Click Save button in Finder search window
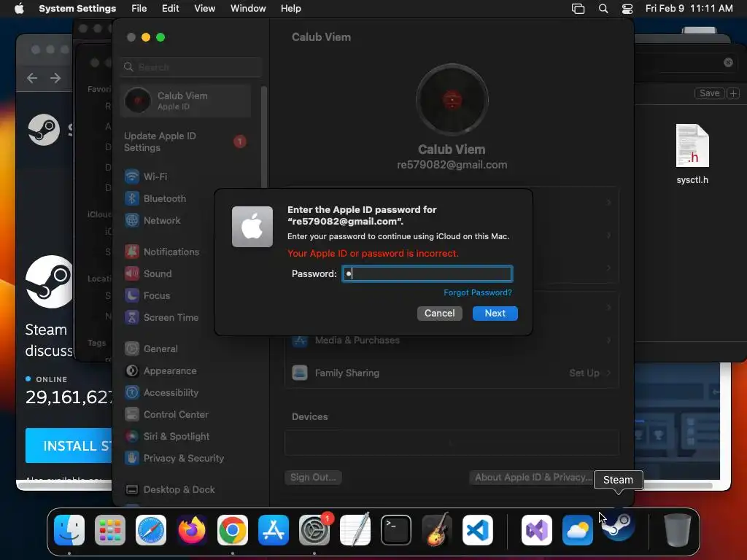747x560 pixels. pyautogui.click(x=709, y=93)
